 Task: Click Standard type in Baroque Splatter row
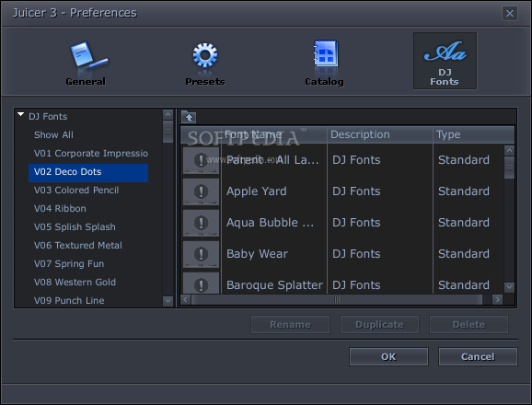[464, 285]
